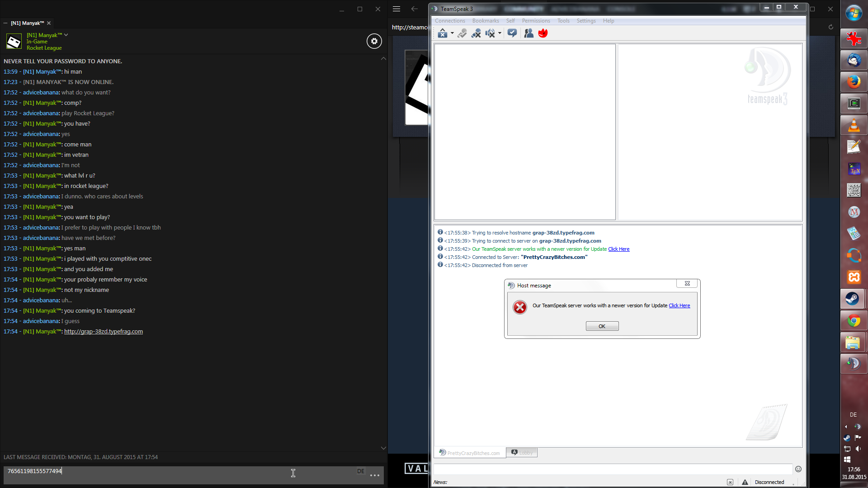Toggle mute microphone in TeamSpeak toolbar
The image size is (868, 488).
[476, 33]
